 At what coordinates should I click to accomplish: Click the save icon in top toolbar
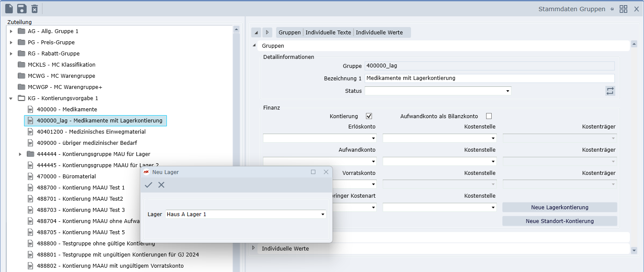click(x=22, y=9)
